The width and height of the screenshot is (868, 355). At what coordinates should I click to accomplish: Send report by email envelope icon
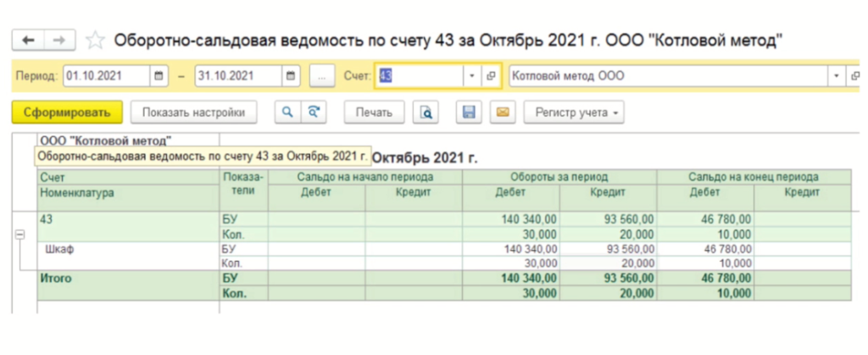click(502, 112)
